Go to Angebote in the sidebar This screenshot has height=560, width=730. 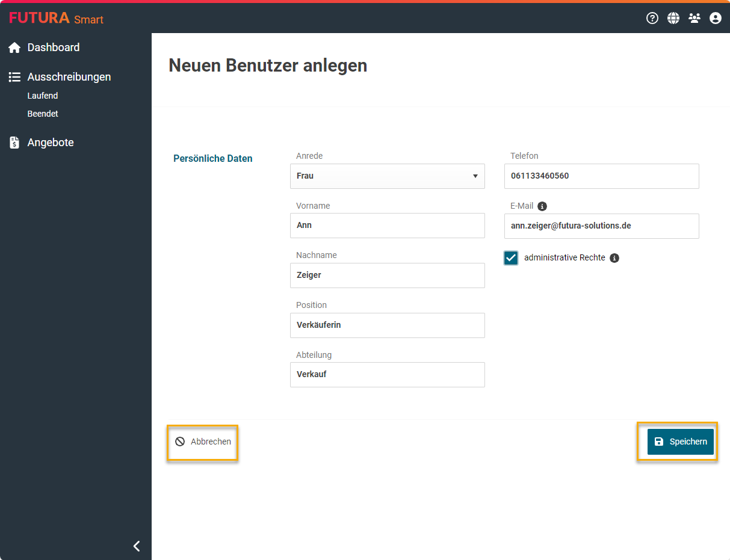point(51,143)
